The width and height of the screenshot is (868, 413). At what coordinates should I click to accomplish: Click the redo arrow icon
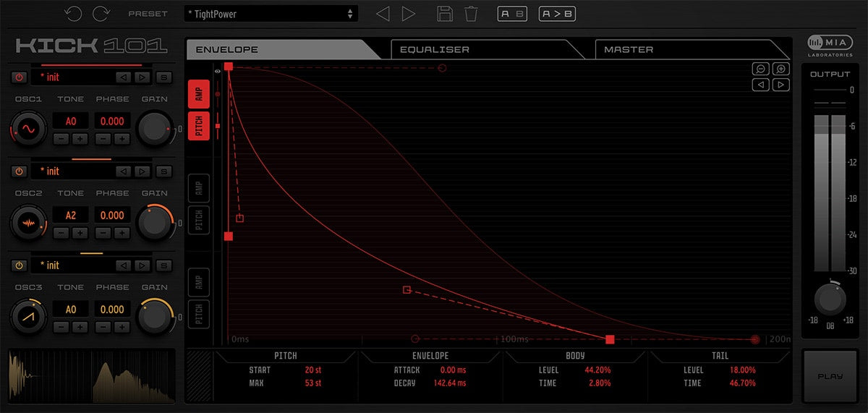coord(101,14)
